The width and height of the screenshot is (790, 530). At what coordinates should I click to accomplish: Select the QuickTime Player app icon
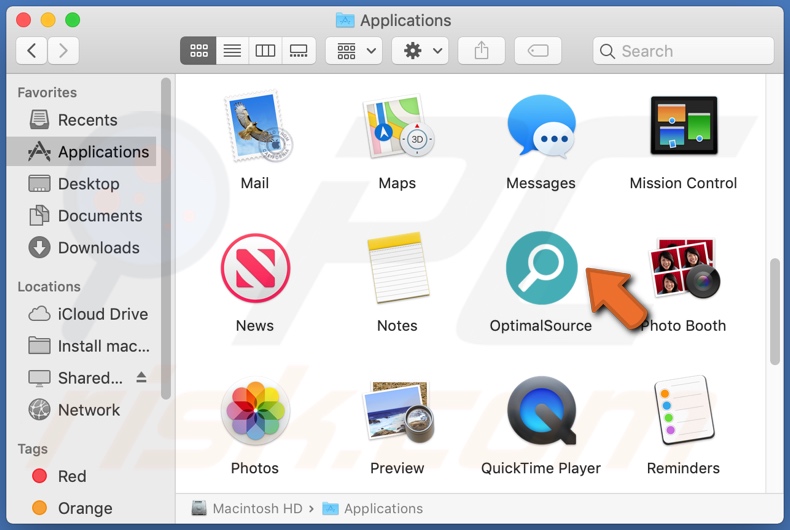tap(542, 411)
